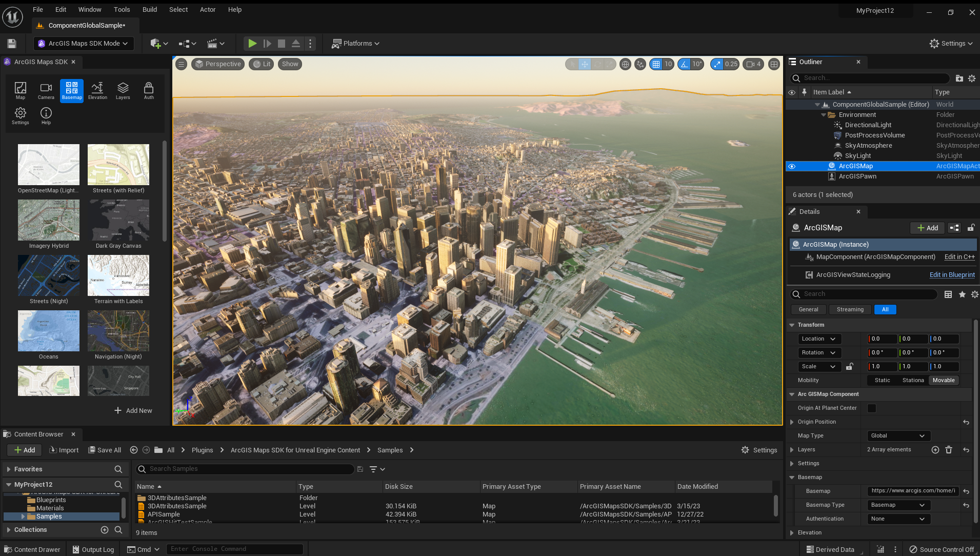The image size is (980, 556).
Task: Open the Layers tool icon
Action: pyautogui.click(x=123, y=91)
